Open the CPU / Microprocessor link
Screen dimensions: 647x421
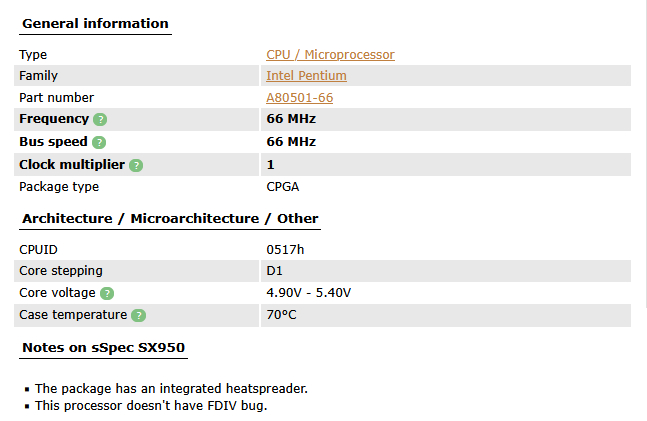click(x=330, y=55)
